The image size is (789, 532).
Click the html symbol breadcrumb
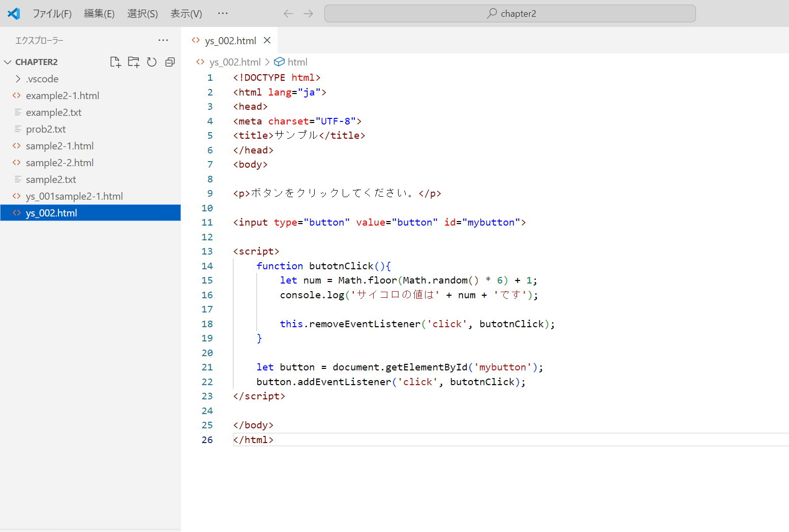click(297, 62)
